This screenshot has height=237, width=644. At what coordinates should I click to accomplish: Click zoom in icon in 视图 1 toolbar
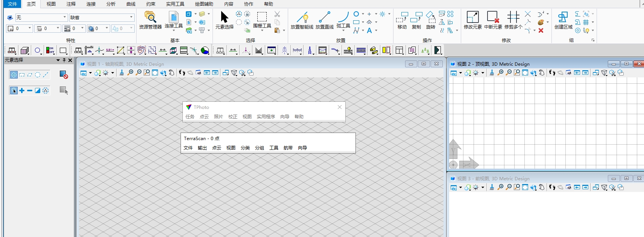pos(130,72)
